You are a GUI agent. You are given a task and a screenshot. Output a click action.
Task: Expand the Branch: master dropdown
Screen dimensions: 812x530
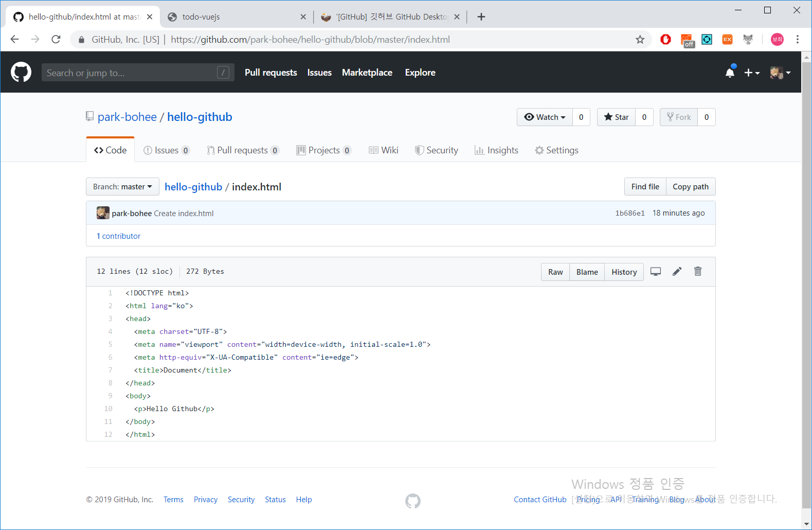(x=122, y=187)
